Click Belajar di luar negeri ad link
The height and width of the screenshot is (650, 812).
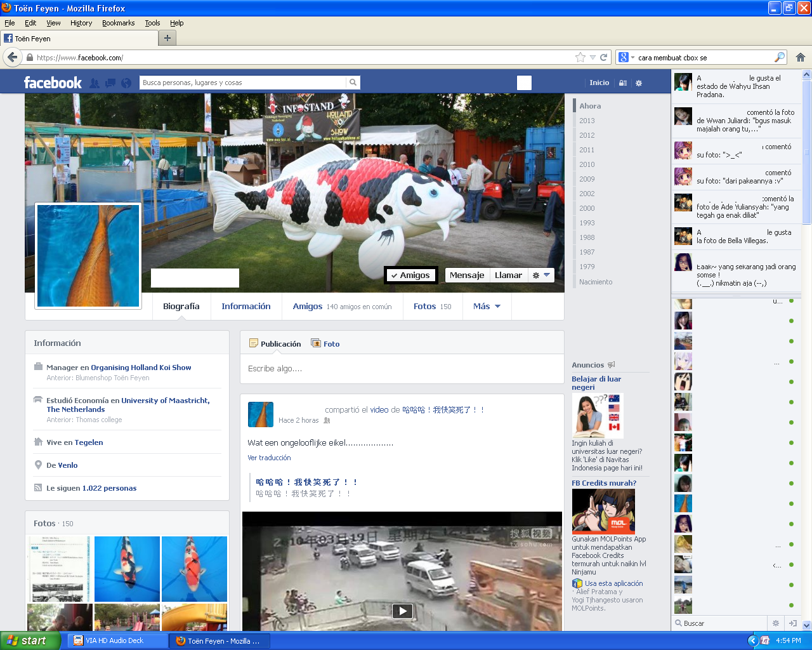point(596,383)
